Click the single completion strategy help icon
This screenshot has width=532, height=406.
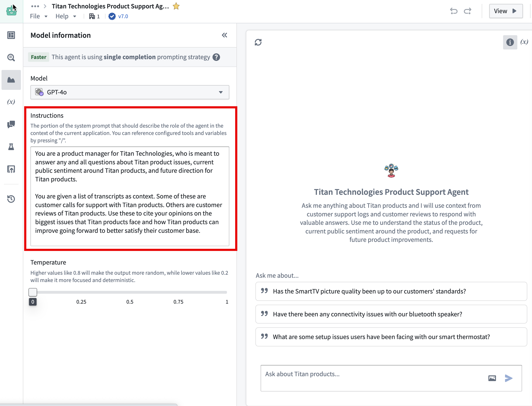(x=217, y=57)
